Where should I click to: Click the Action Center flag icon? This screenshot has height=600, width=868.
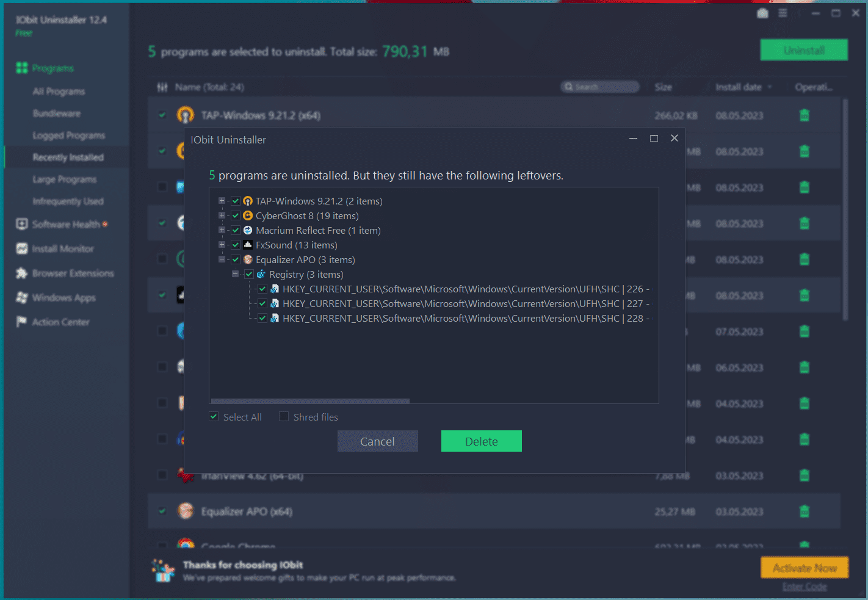[22, 322]
